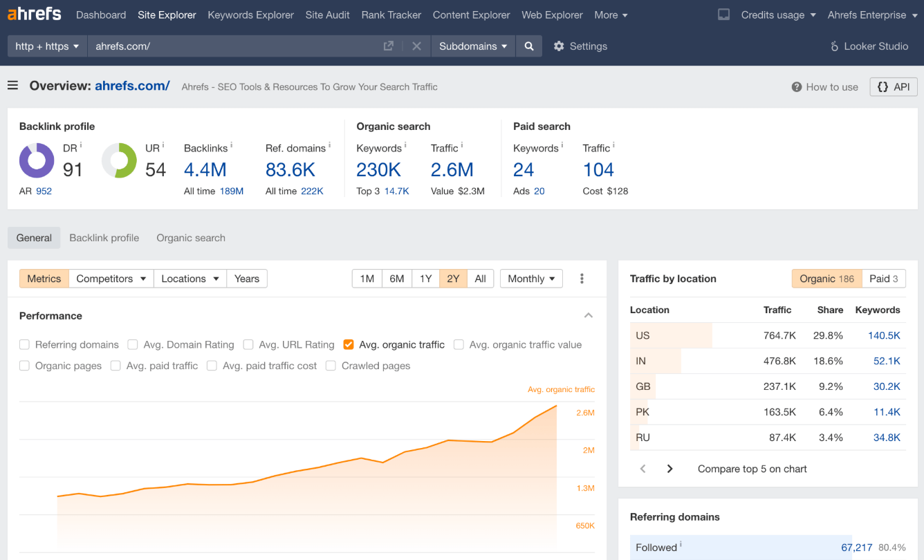Switch to the Backlink profile tab

104,238
